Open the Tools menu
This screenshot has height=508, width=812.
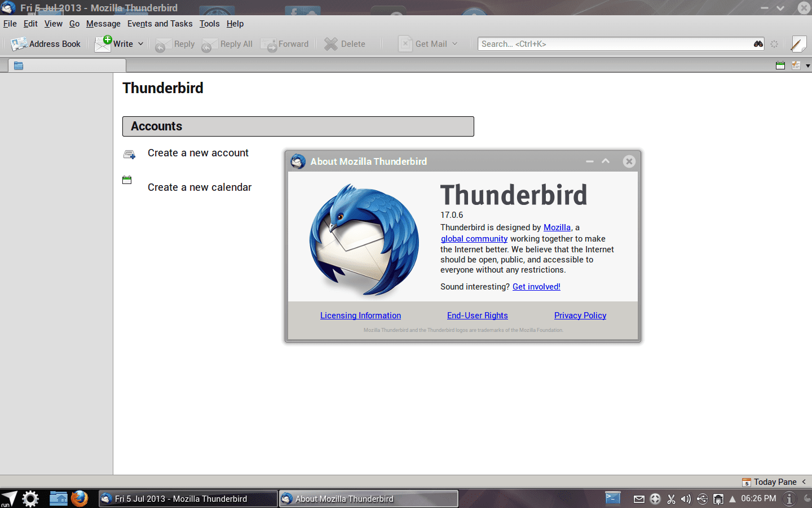click(209, 24)
